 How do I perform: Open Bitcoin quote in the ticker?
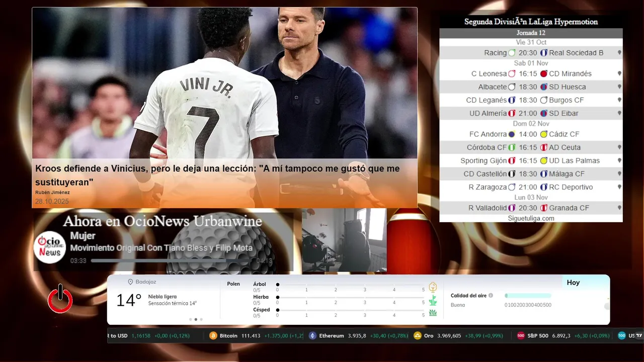pos(257,336)
